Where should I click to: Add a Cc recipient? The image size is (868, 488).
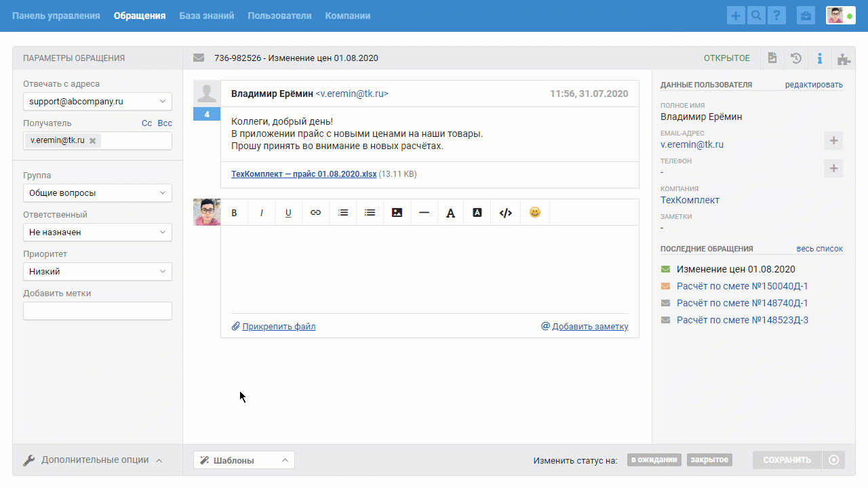146,123
